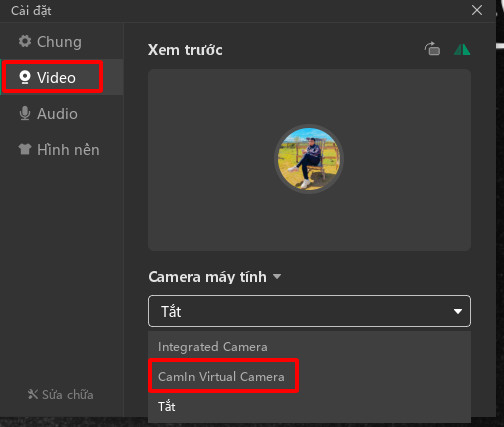Image resolution: width=504 pixels, height=427 pixels.
Task: Rotate the camera preview
Action: pos(432,49)
